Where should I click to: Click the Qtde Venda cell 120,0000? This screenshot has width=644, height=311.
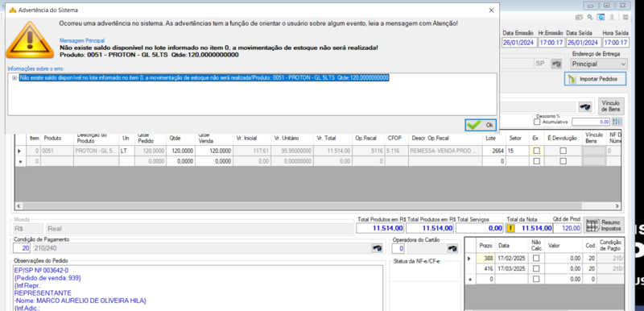[x=213, y=151]
